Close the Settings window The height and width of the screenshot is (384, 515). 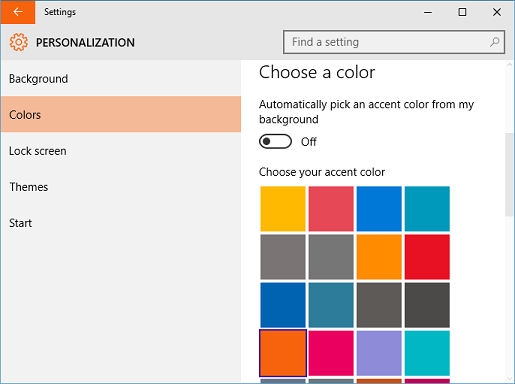coord(497,12)
